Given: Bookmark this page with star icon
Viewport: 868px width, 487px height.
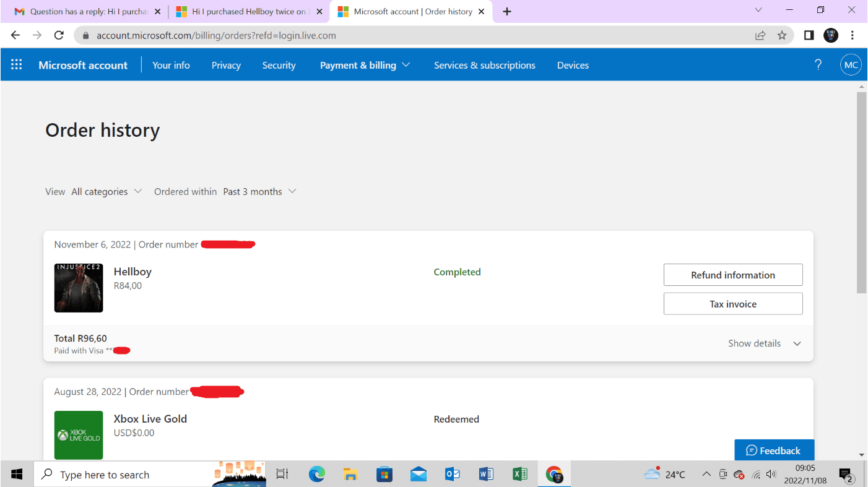Looking at the screenshot, I should point(782,35).
